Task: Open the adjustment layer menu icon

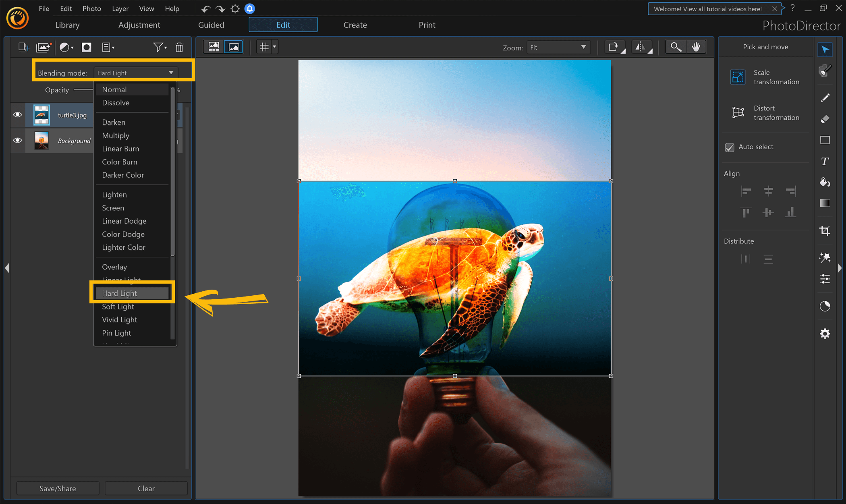Action: click(66, 48)
